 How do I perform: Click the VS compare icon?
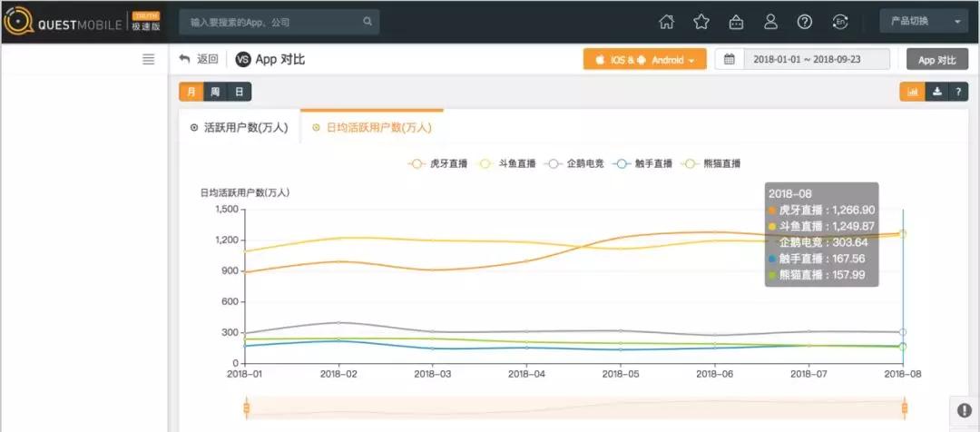[242, 59]
